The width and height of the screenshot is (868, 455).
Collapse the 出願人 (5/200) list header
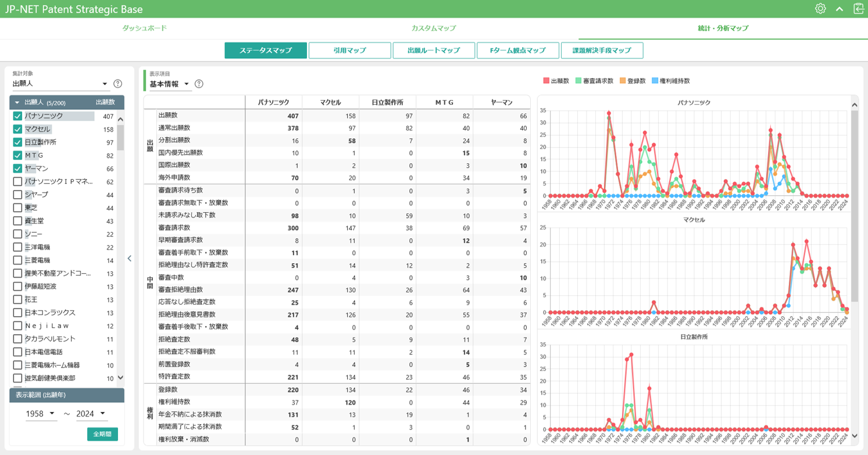pyautogui.click(x=17, y=103)
